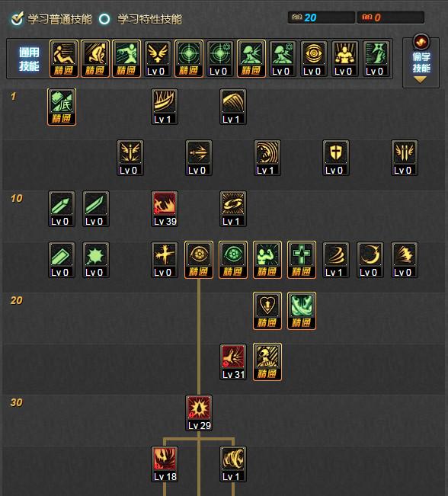The width and height of the screenshot is (448, 496).
Task: Select the shield cross skill at Lv 0
Action: click(336, 158)
